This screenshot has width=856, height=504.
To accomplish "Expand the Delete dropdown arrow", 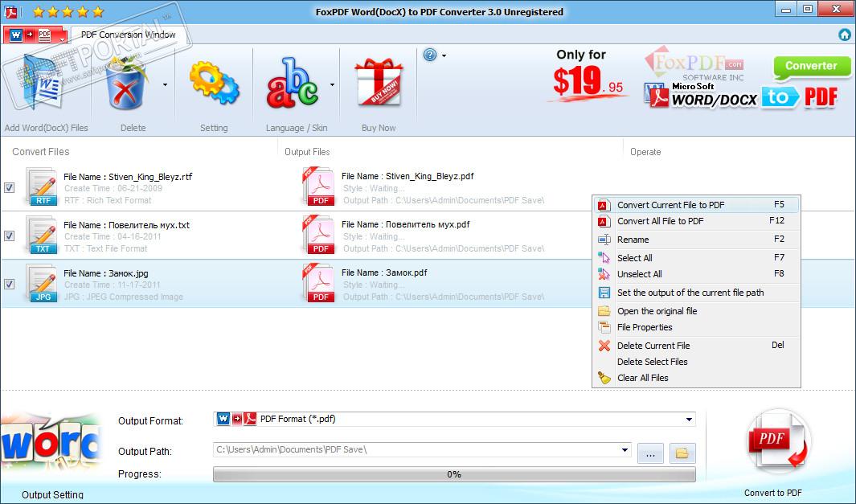I will click(165, 84).
